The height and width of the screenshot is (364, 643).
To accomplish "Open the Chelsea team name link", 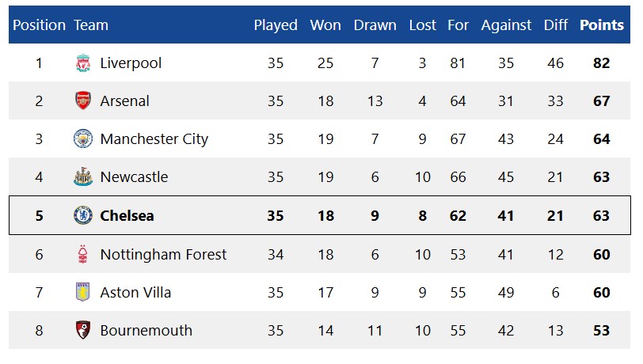I will [x=127, y=215].
